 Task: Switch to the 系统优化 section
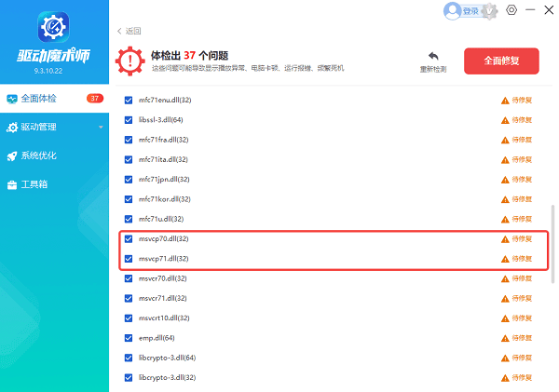pos(55,155)
